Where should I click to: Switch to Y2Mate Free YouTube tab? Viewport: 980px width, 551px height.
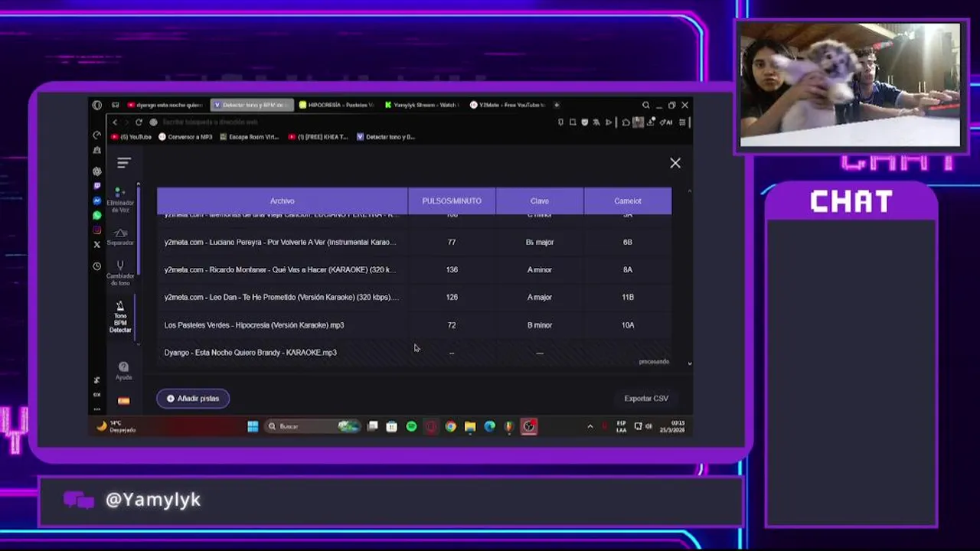[x=508, y=105]
